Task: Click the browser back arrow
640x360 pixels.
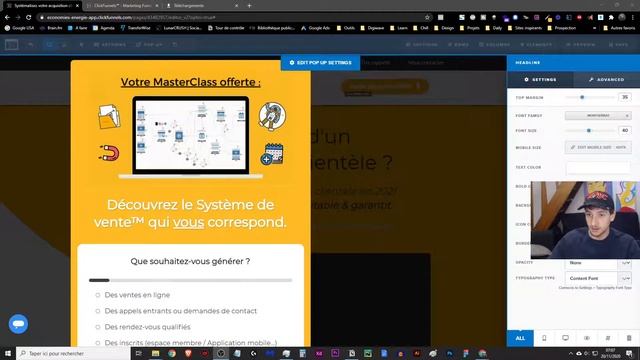Action: point(7,18)
